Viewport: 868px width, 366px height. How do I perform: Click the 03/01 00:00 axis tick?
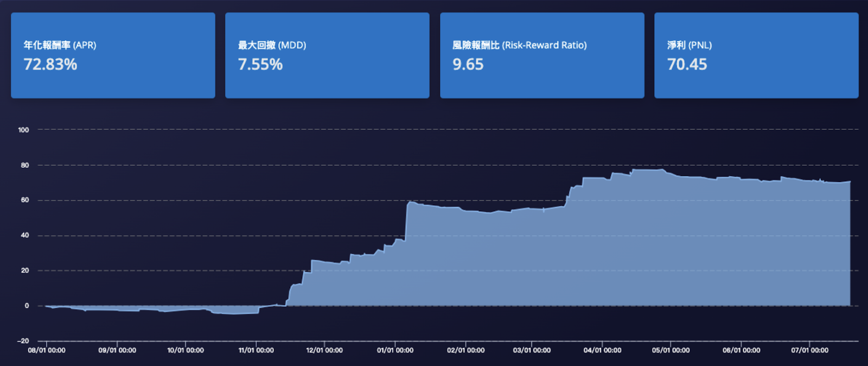[x=532, y=350]
